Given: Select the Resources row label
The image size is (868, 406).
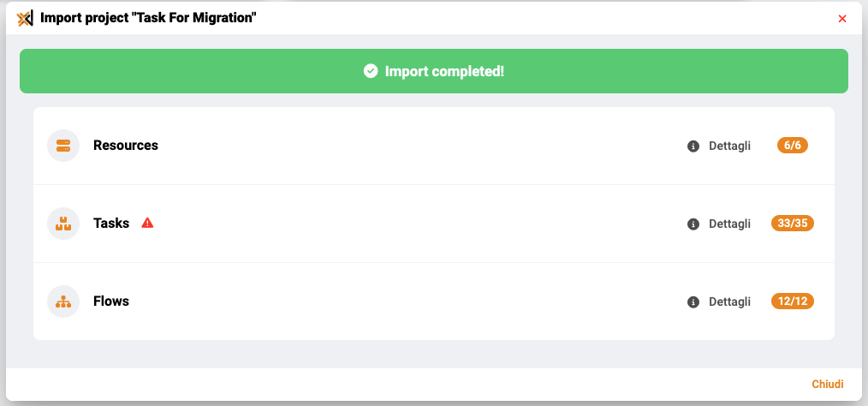Looking at the screenshot, I should pos(126,145).
